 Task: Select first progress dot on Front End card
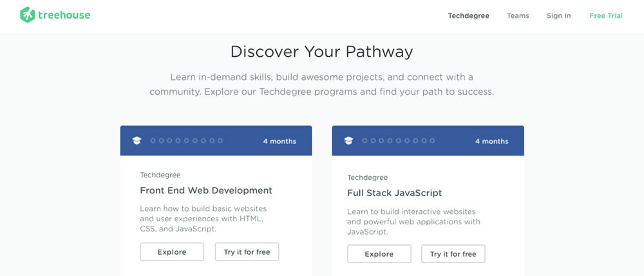pyautogui.click(x=153, y=141)
